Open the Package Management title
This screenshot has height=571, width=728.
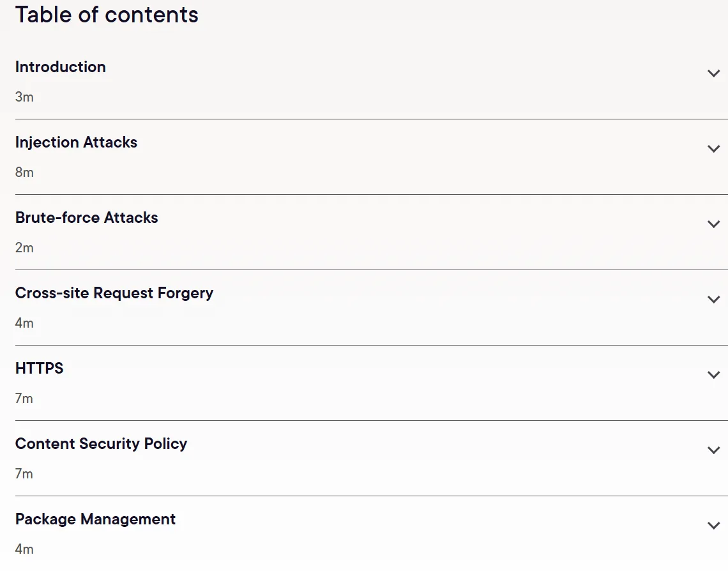pyautogui.click(x=95, y=519)
